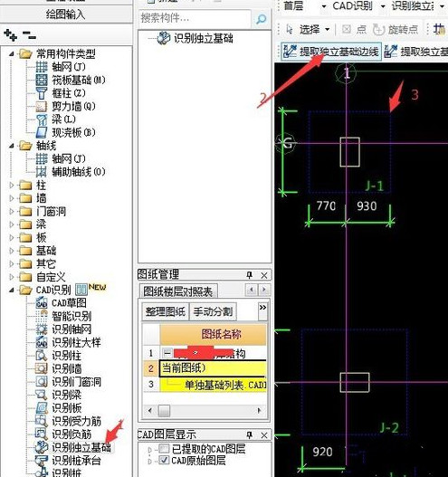Screen dimensions: 448x477
Task: Open 识别梁 item
Action: click(59, 395)
